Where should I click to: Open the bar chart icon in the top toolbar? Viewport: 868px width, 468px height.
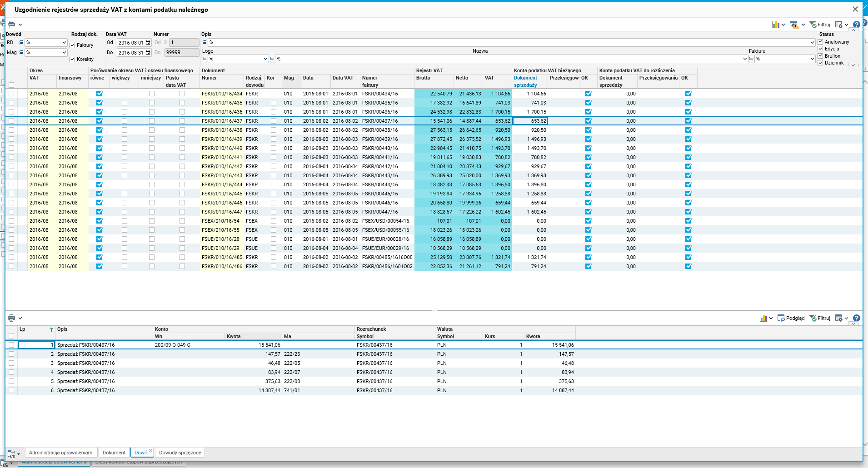point(775,25)
